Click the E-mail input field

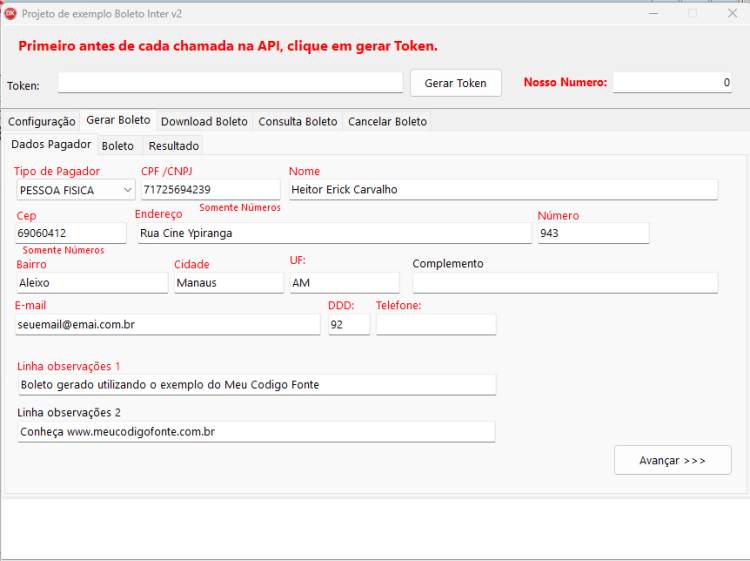click(168, 324)
